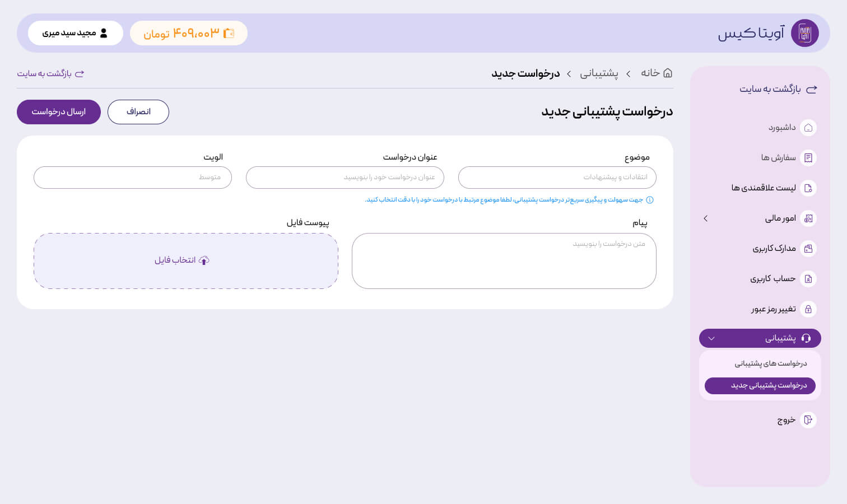Click the request title input field
847x504 pixels.
tap(345, 178)
